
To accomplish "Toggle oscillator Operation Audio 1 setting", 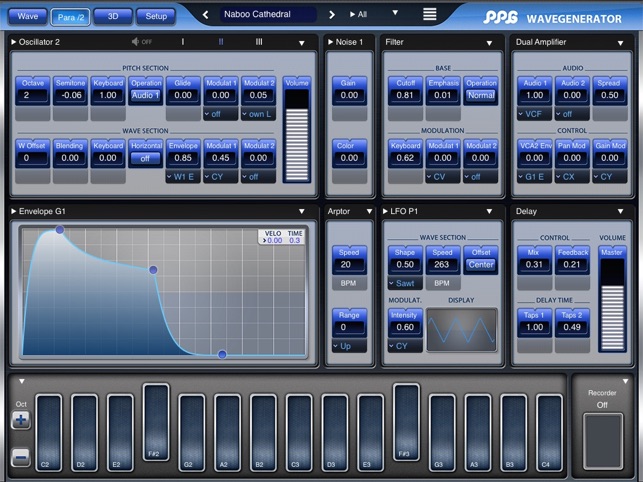I will [145, 95].
